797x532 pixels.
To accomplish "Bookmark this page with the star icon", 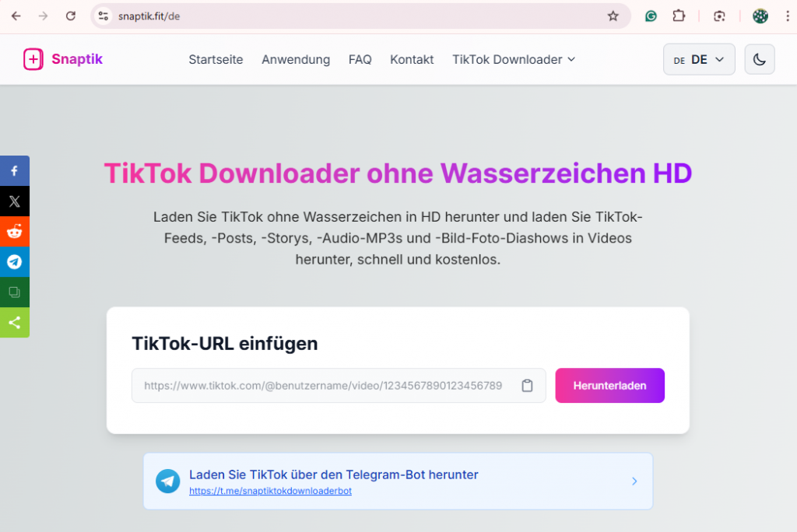I will click(613, 16).
